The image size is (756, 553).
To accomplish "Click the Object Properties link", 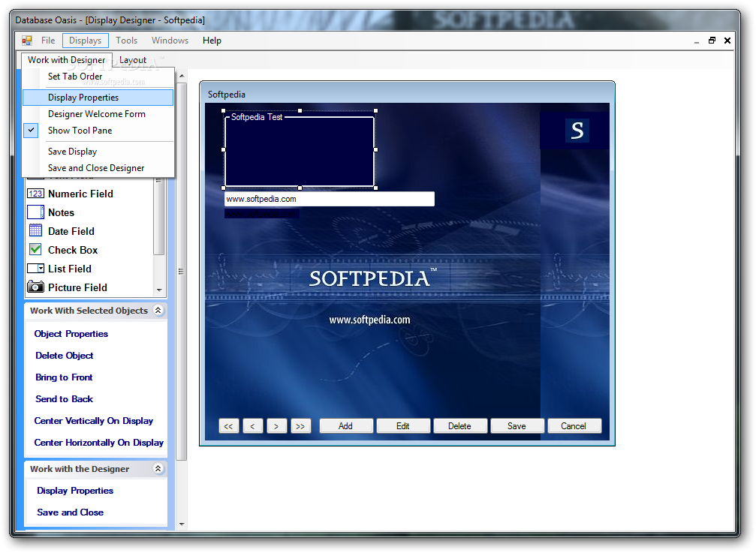I will (x=71, y=334).
